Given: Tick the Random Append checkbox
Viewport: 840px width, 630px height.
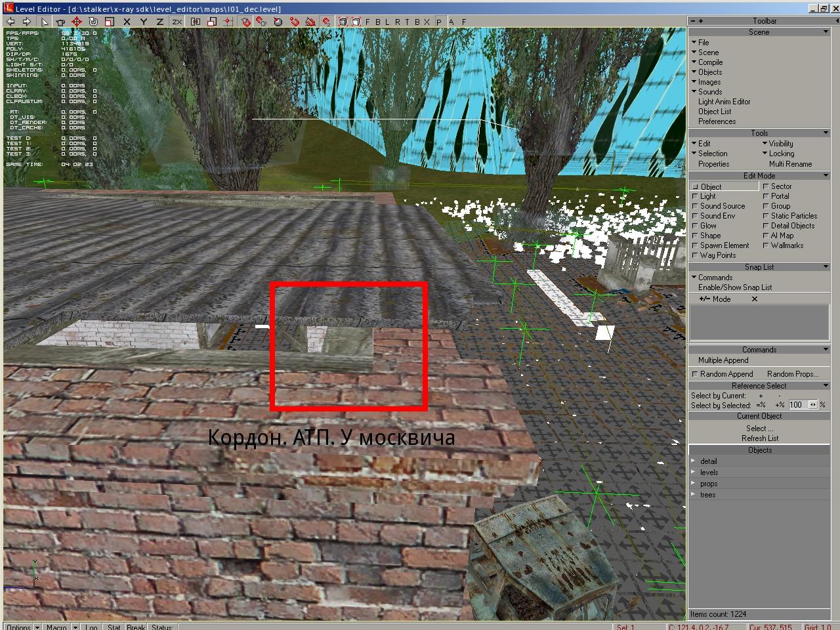Looking at the screenshot, I should (x=695, y=374).
